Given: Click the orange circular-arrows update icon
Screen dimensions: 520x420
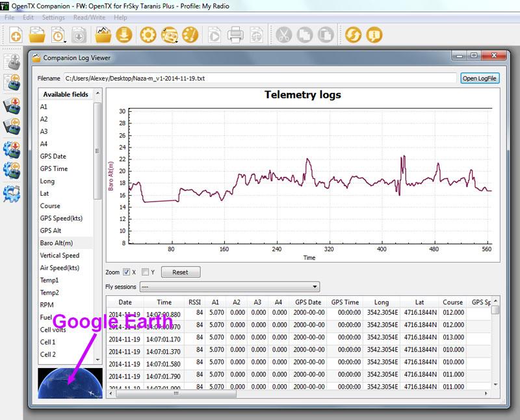Looking at the screenshot, I should pyautogui.click(x=353, y=35).
